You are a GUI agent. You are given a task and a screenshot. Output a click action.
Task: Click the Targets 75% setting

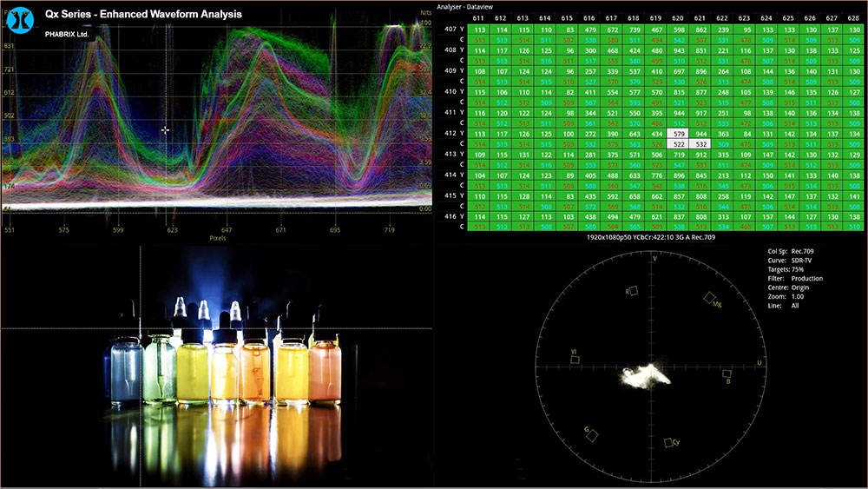(x=788, y=270)
